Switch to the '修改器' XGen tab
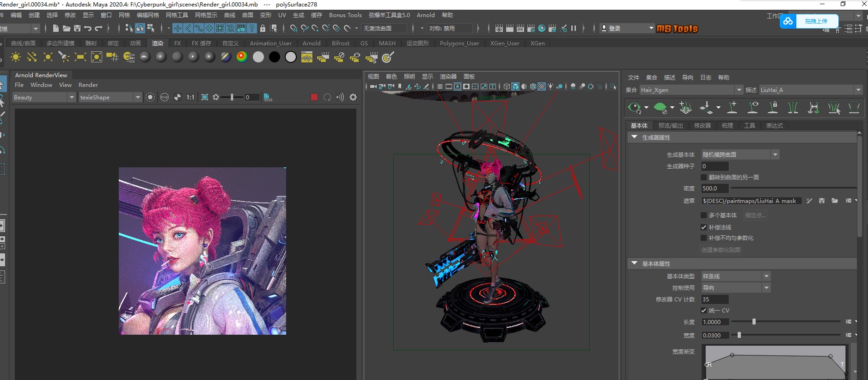868x380 pixels. point(703,125)
